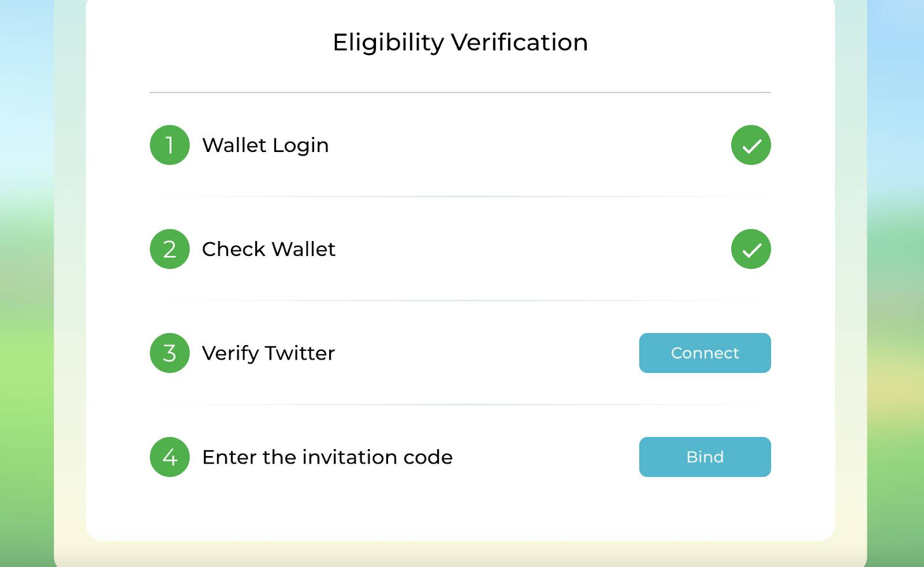
Task: Click the green step 3 circle icon
Action: (170, 353)
